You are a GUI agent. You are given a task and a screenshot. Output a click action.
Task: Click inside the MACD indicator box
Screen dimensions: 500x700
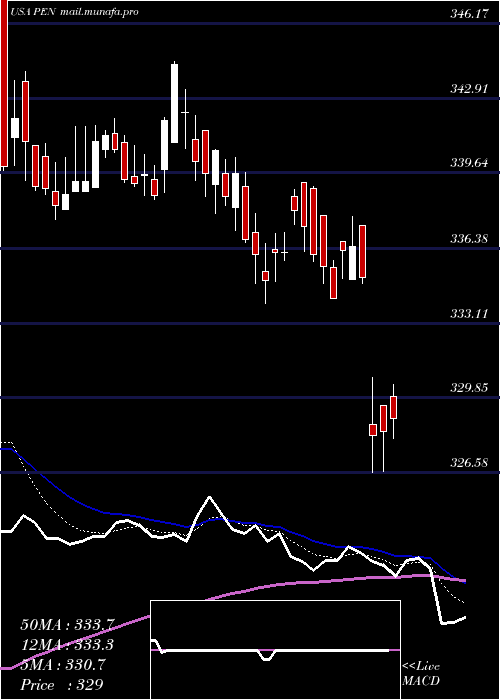(x=275, y=650)
